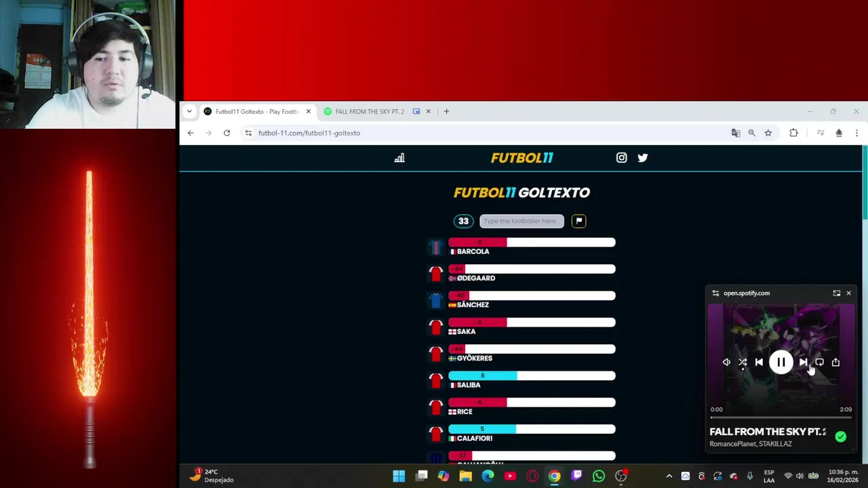Open the Futbol11 Twitter page
This screenshot has height=488, width=868.
(x=643, y=158)
